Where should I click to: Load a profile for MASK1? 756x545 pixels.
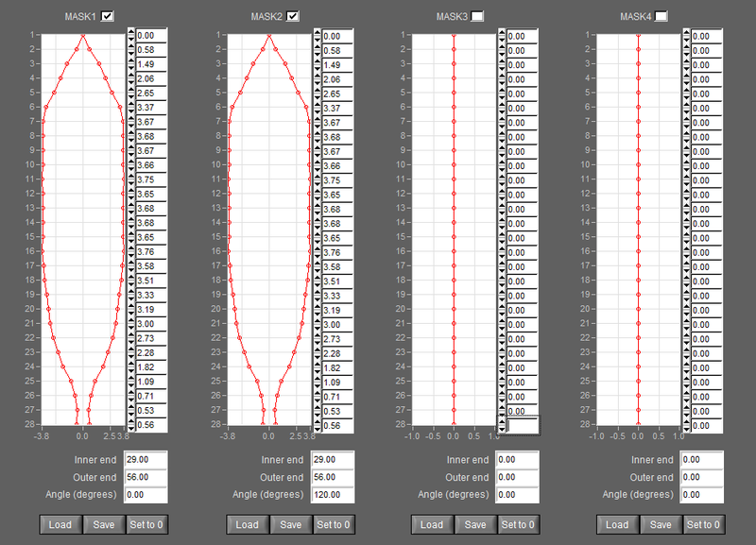tap(60, 525)
